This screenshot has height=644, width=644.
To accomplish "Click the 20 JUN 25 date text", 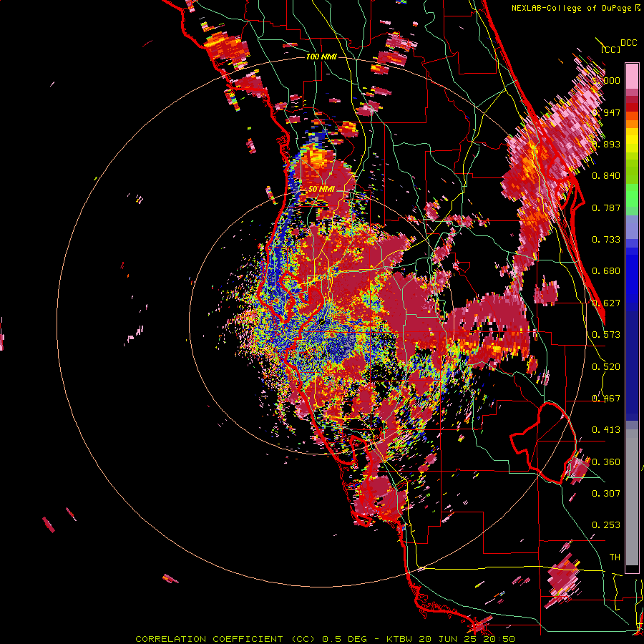I will tap(449, 639).
